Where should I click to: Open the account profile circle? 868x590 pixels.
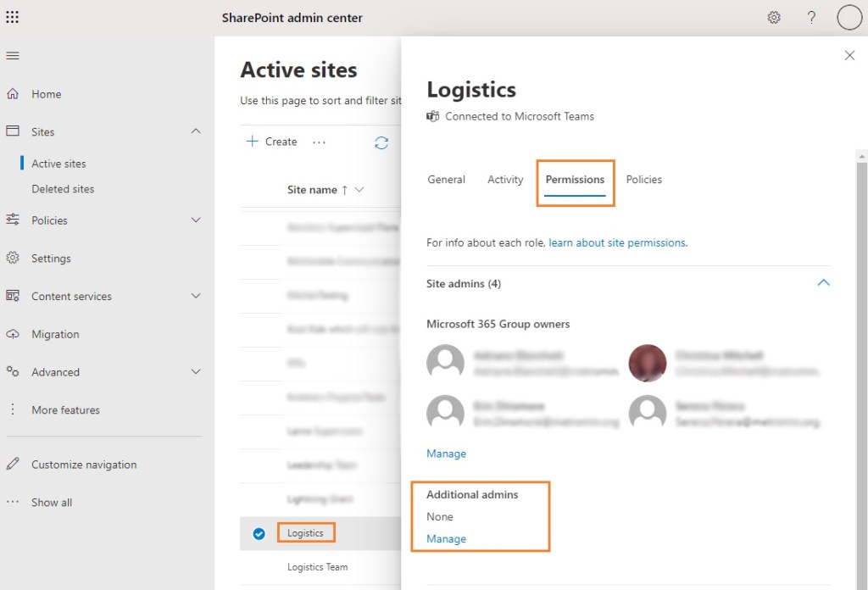[x=849, y=17]
